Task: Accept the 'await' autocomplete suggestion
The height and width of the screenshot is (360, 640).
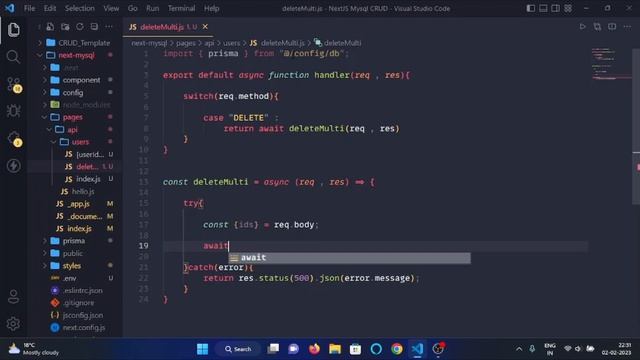Action: tap(349, 258)
